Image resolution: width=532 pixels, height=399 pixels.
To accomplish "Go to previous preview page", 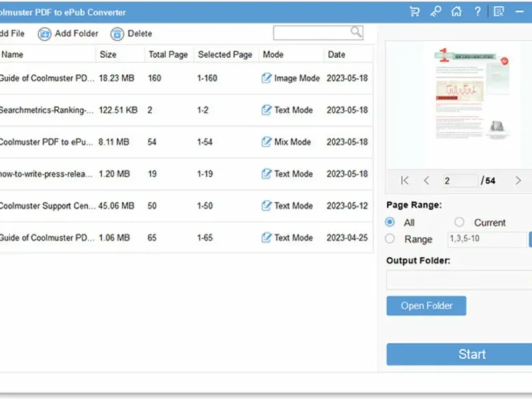I will (426, 180).
